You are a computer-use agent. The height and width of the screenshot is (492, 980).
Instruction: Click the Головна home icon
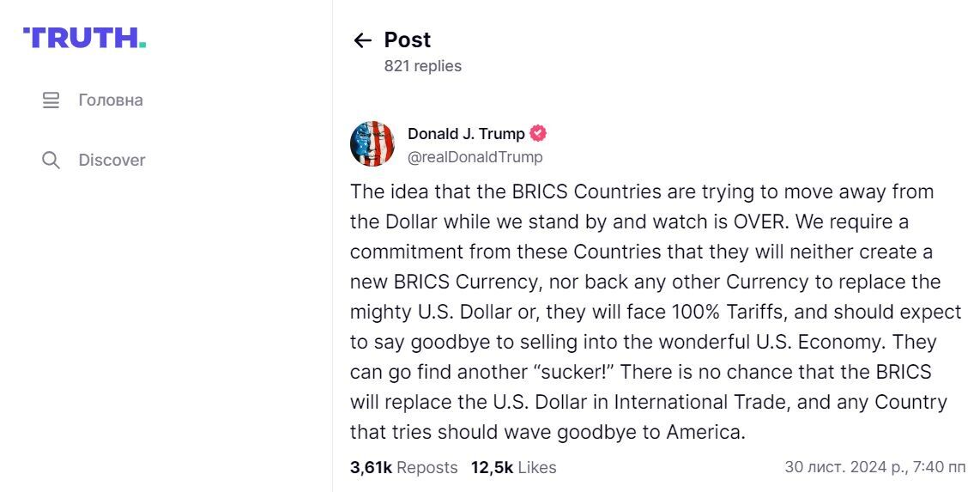51,100
